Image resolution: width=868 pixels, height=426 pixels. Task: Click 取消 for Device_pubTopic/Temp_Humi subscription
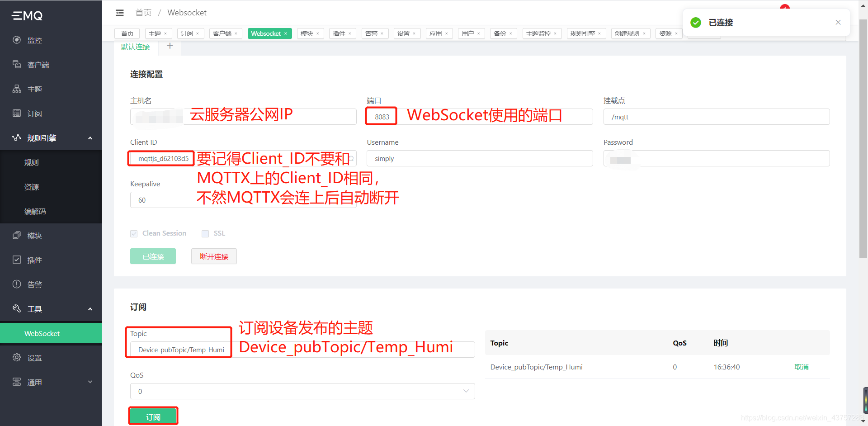coord(802,367)
